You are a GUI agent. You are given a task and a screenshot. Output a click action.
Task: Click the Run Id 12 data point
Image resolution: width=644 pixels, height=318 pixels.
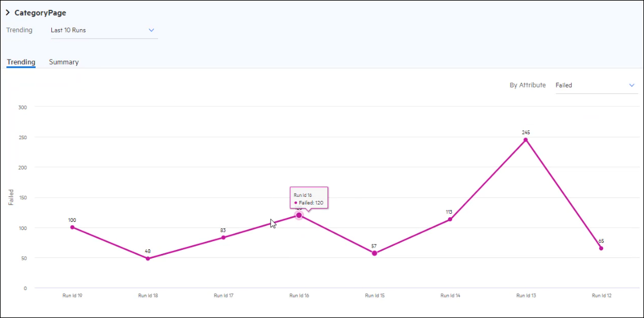[x=601, y=249]
